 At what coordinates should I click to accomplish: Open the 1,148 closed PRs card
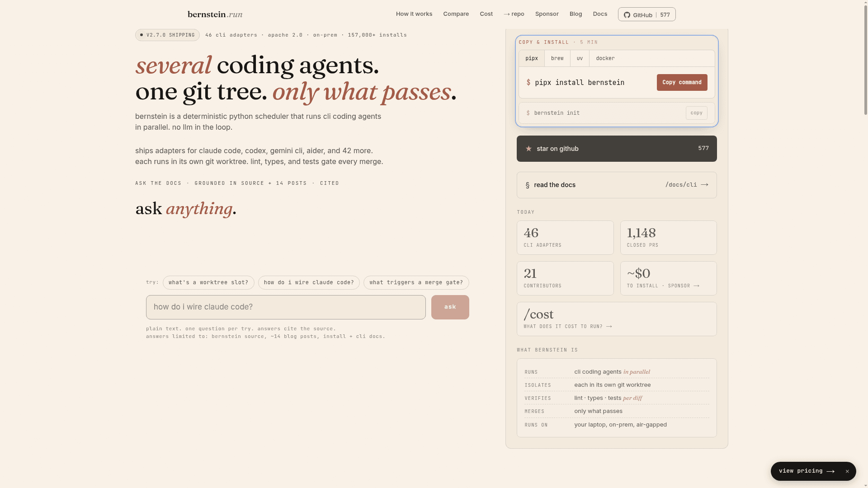[x=669, y=238]
